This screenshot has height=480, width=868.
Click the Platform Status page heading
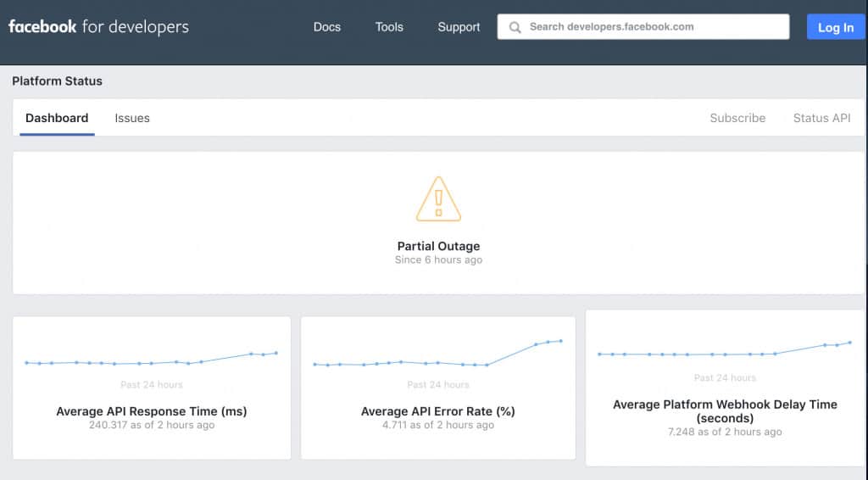[57, 81]
